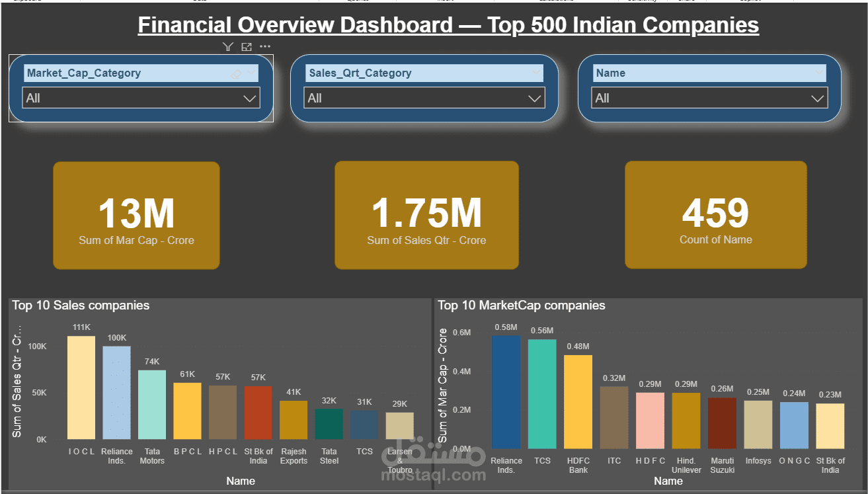Click the Reliance Inds. market cap bar (0.58M)

click(506, 392)
